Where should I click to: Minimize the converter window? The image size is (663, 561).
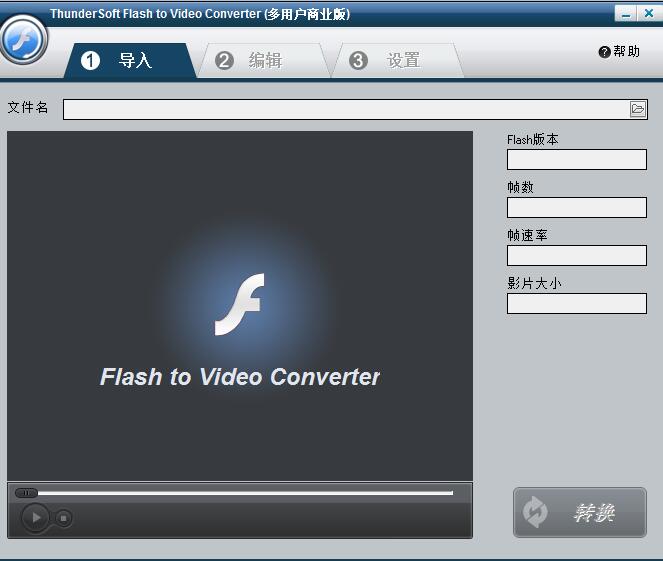[626, 14]
